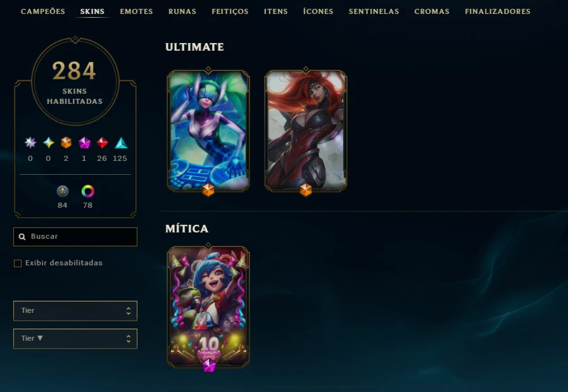This screenshot has height=392, width=568.
Task: Click the rainbow chroma ring icon
Action: pos(87,191)
